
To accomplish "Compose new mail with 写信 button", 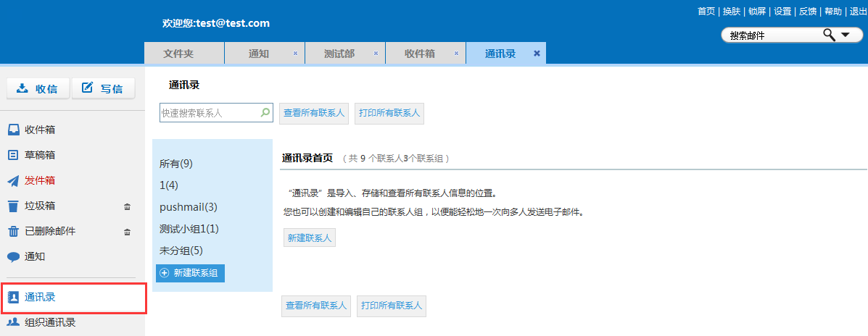I will pyautogui.click(x=103, y=88).
